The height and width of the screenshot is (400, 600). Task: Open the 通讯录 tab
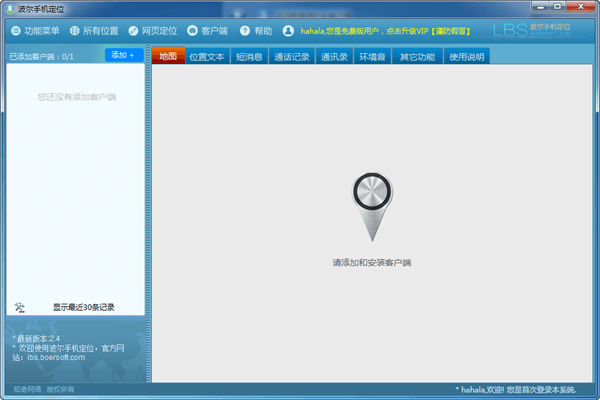[334, 57]
